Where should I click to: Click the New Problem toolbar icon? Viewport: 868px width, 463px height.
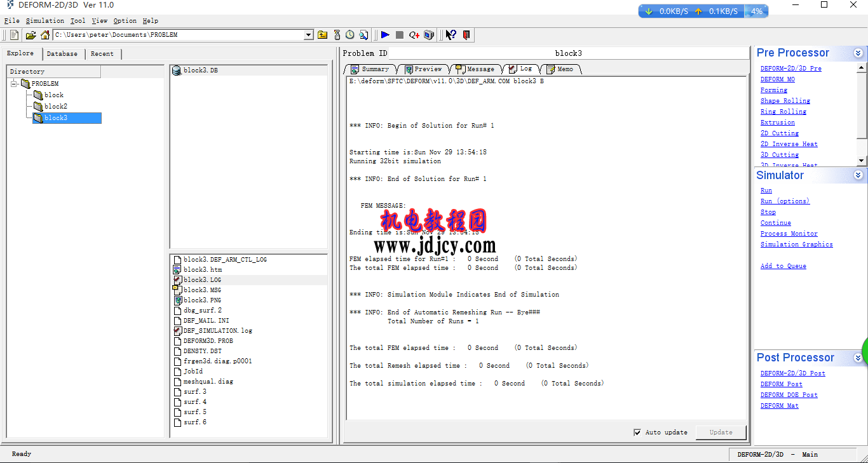coord(15,35)
